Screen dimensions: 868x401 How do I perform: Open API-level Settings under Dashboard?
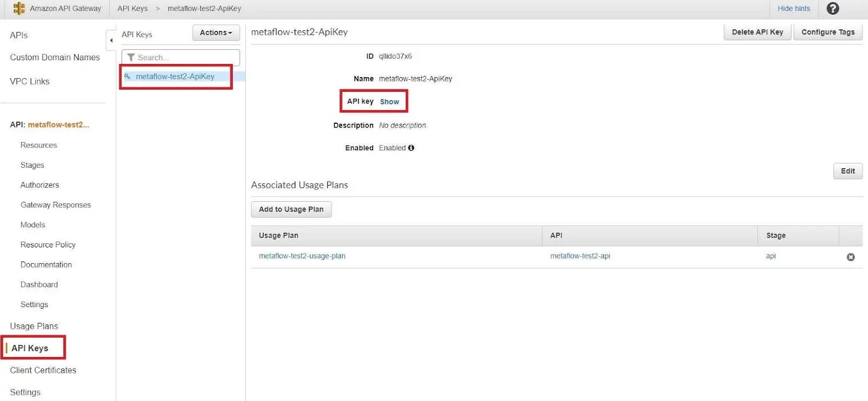click(34, 304)
